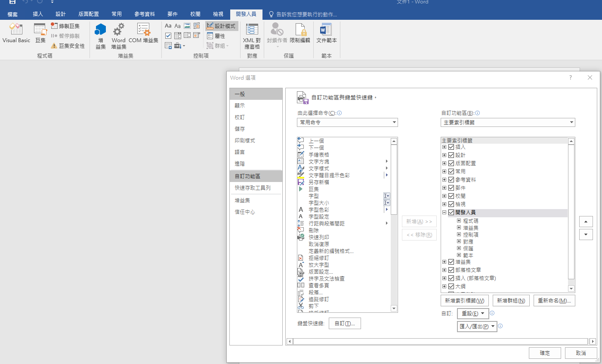
Task: Uncheck the 版面配置 tab checkbox
Action: pos(451,163)
